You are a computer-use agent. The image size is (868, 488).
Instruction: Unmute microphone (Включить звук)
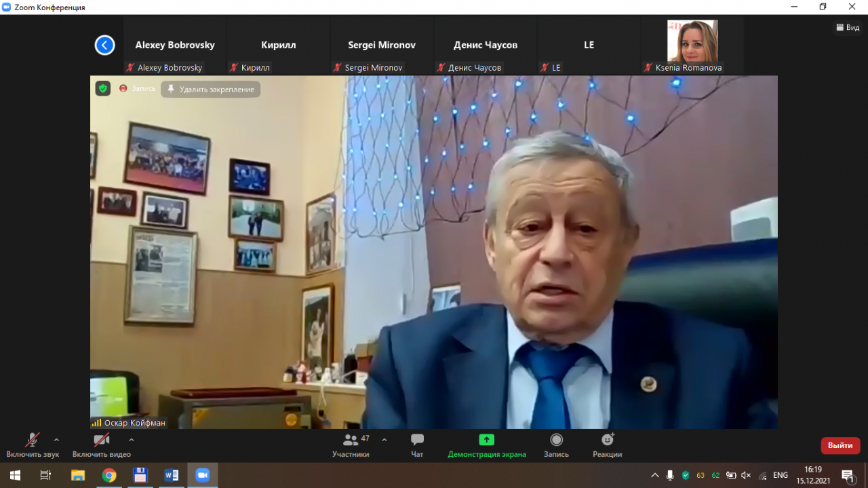pos(33,445)
